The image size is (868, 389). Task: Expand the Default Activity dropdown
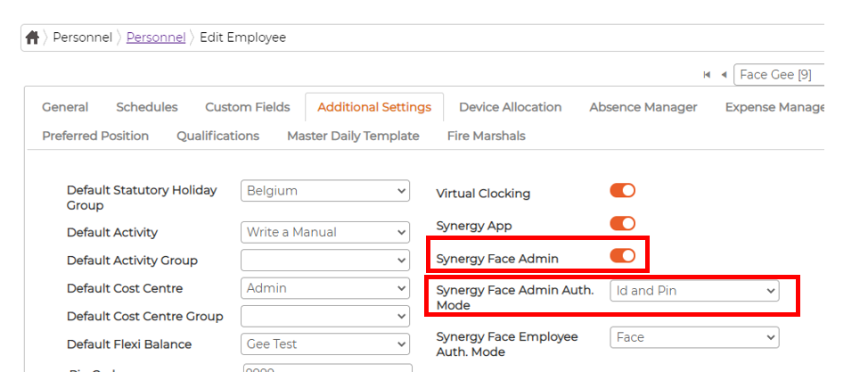pyautogui.click(x=324, y=232)
